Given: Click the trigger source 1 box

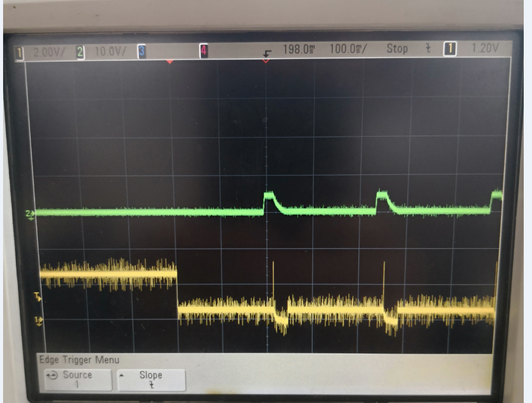Looking at the screenshot, I should coord(450,49).
